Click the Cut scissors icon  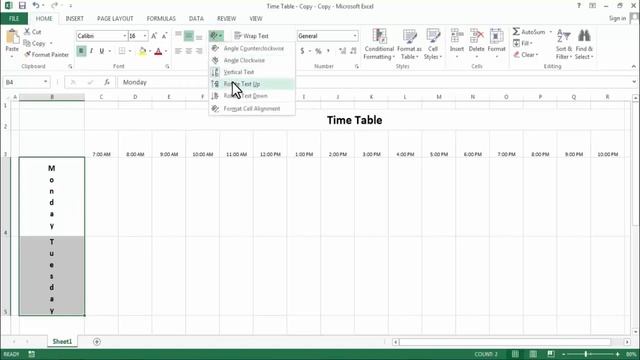(x=27, y=31)
